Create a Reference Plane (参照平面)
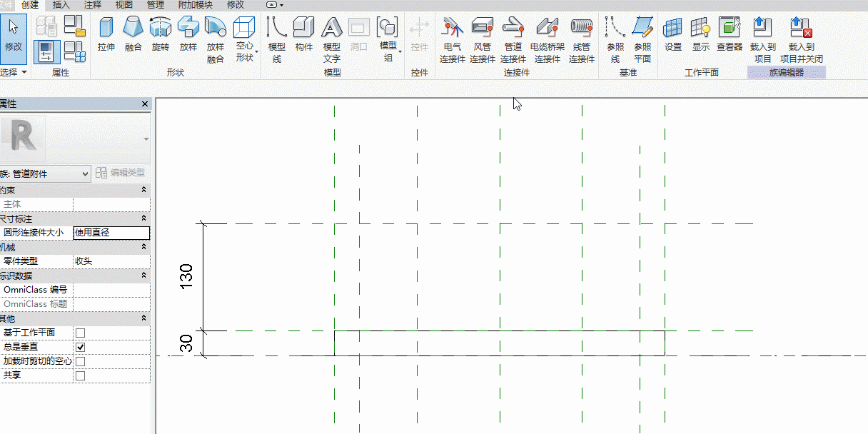 [x=642, y=41]
